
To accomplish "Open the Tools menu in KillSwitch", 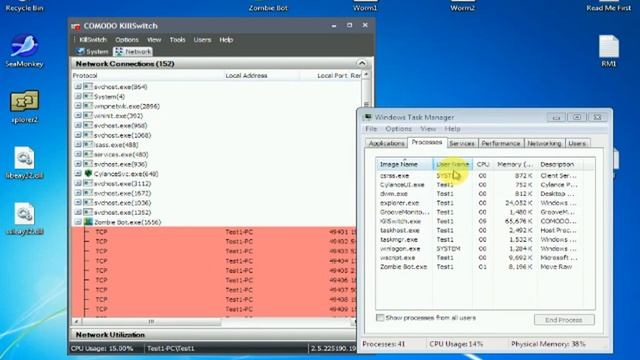I will [178, 40].
